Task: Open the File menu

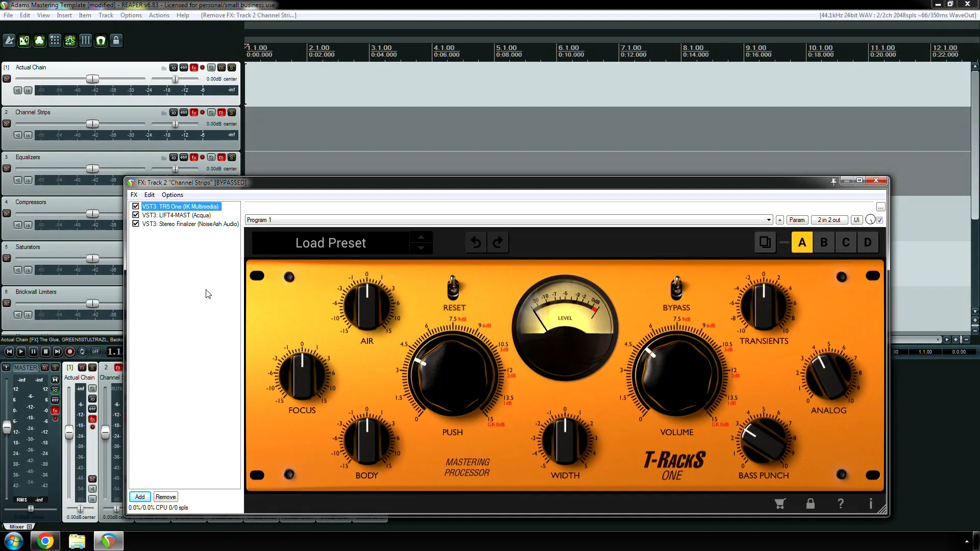Action: click(8, 15)
